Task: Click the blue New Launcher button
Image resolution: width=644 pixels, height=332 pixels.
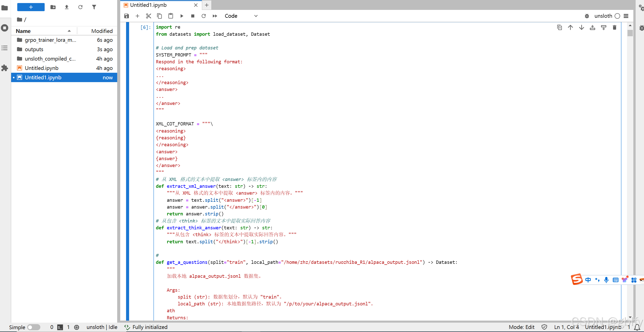Action: point(31,7)
